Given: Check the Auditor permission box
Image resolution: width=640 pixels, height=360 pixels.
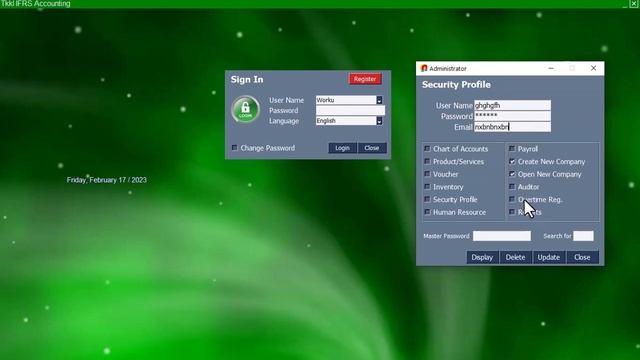Looking at the screenshot, I should click(x=512, y=187).
